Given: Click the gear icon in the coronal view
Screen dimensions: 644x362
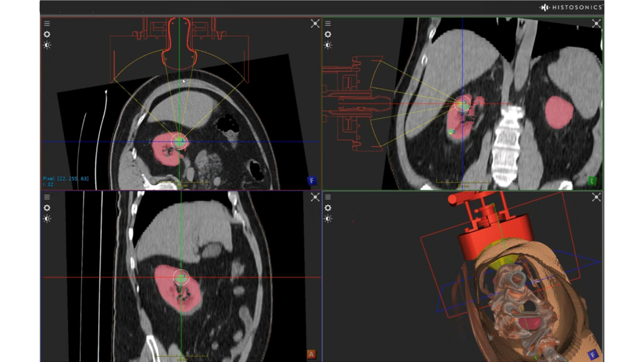Looking at the screenshot, I should click(x=328, y=34).
